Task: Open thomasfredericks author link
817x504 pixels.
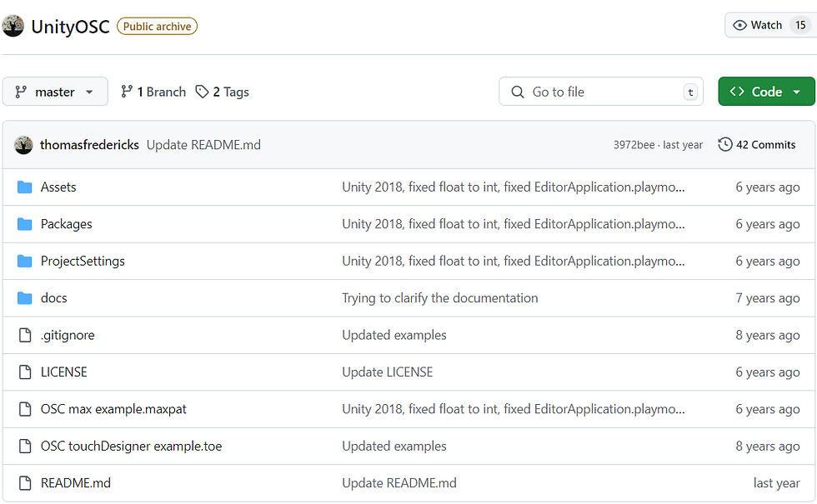Action: (x=90, y=145)
